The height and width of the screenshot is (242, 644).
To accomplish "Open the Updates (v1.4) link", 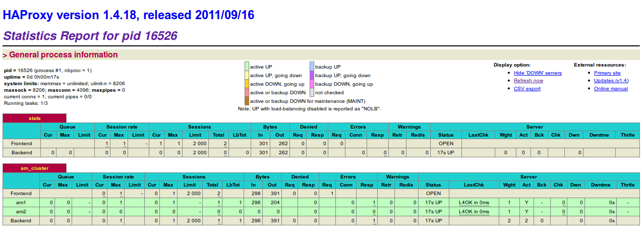I will coord(611,81).
